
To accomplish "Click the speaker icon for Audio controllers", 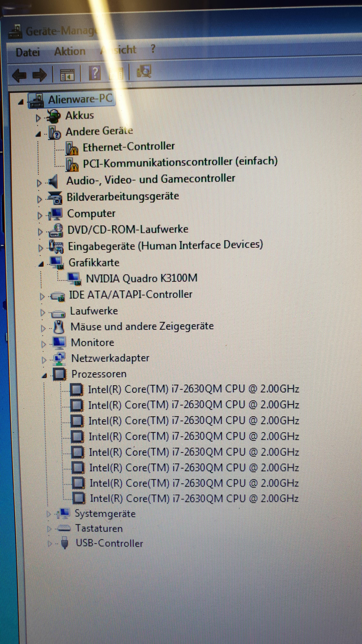I will (53, 181).
